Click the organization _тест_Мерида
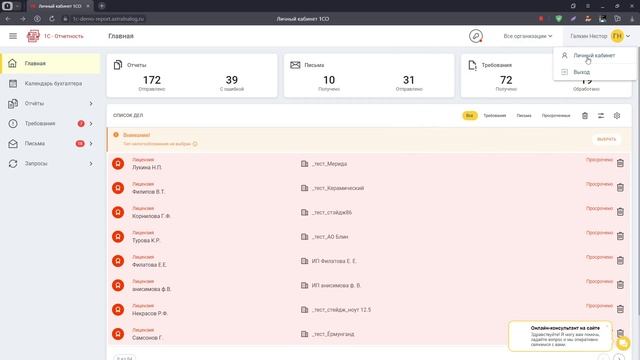This screenshot has width=640, height=360. pos(329,164)
